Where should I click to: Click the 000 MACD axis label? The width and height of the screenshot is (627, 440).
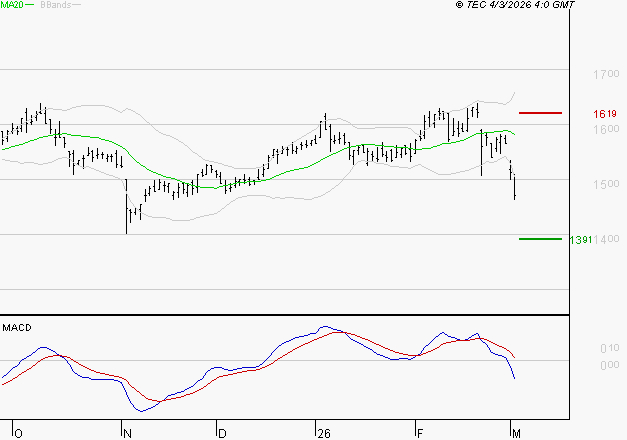click(x=610, y=365)
